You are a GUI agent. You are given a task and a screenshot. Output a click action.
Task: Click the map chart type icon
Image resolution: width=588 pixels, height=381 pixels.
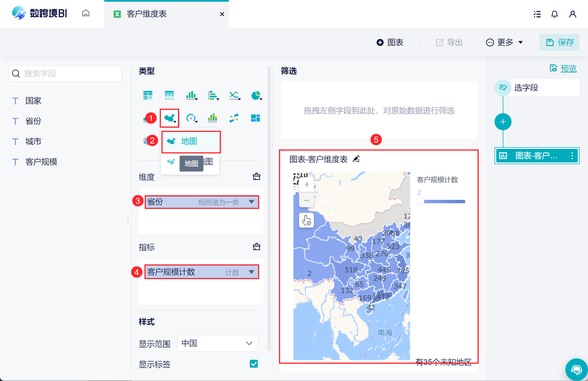169,118
